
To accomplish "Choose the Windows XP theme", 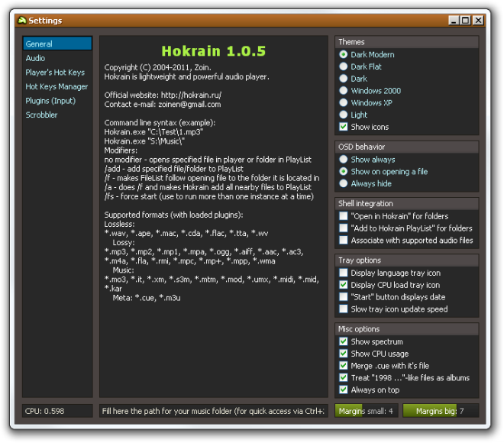I will click(344, 103).
